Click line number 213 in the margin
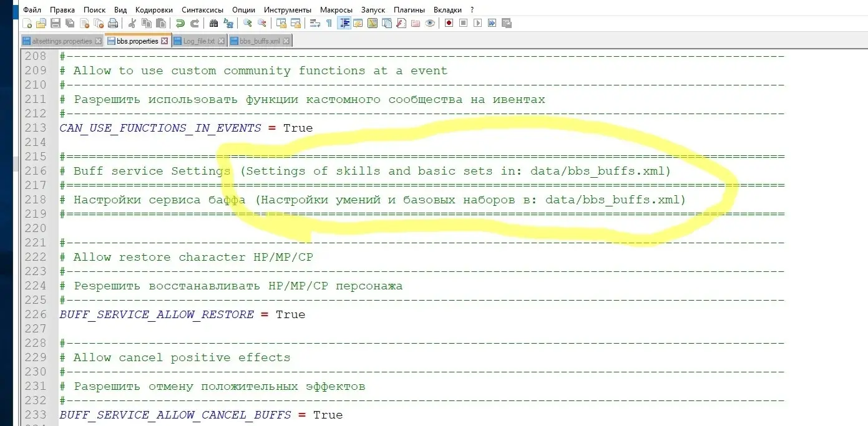 point(36,128)
